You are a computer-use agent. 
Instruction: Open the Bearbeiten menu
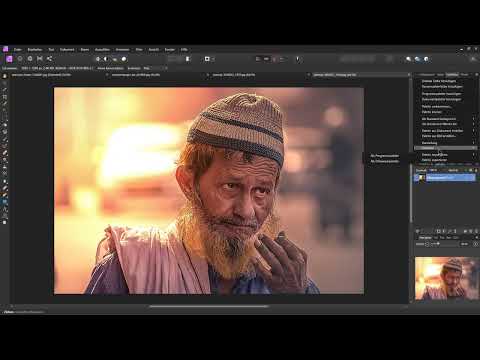tap(35, 49)
